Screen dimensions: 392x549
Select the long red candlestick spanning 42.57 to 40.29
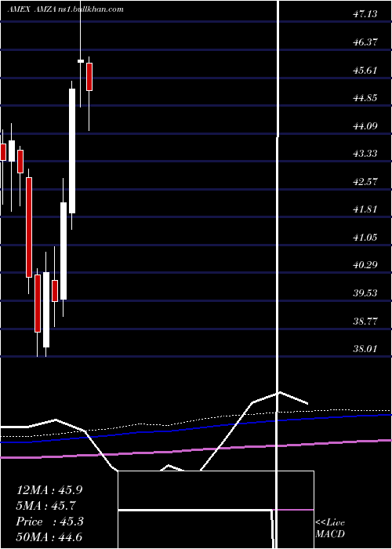[29, 227]
